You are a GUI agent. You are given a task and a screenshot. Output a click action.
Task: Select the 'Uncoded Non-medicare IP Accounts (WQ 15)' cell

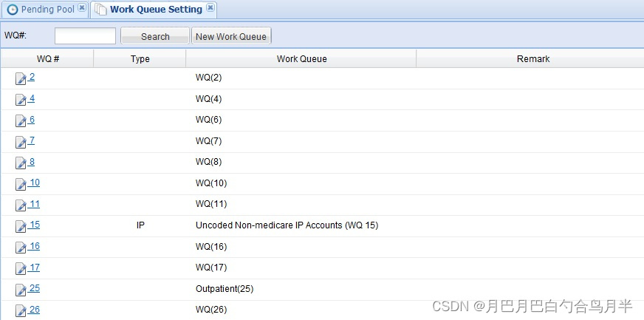(x=287, y=225)
